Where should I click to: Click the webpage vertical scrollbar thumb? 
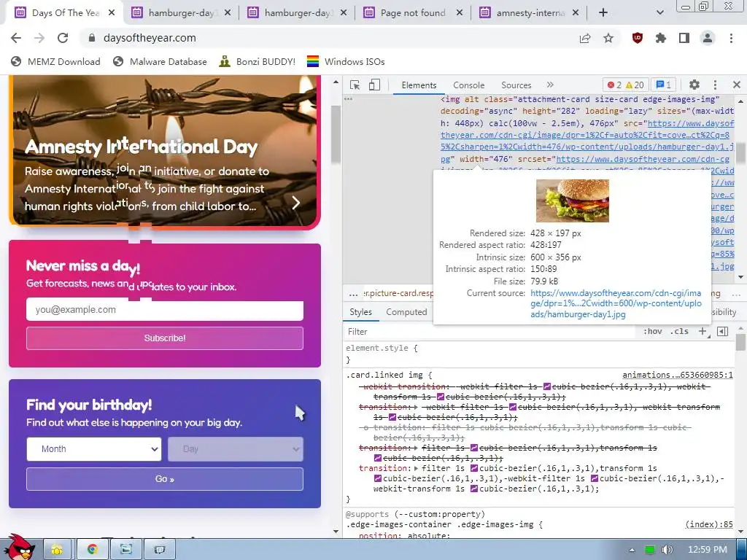(x=336, y=134)
